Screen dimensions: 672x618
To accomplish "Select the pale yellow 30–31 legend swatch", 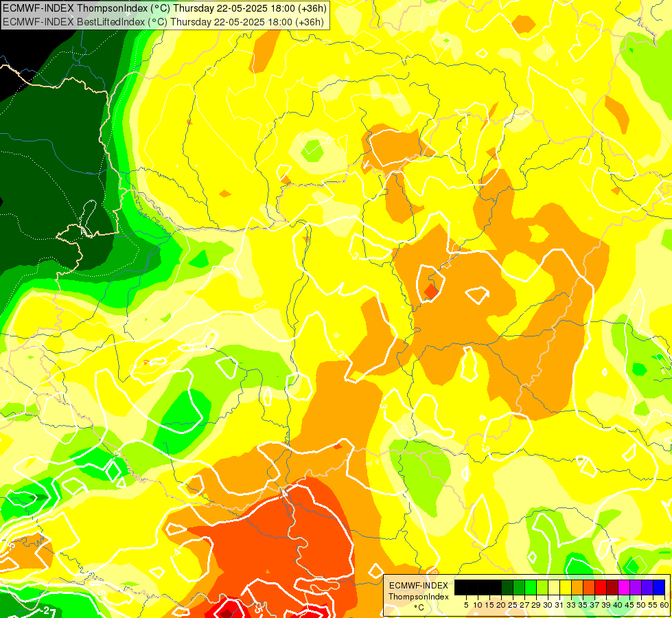I will pos(554,588).
